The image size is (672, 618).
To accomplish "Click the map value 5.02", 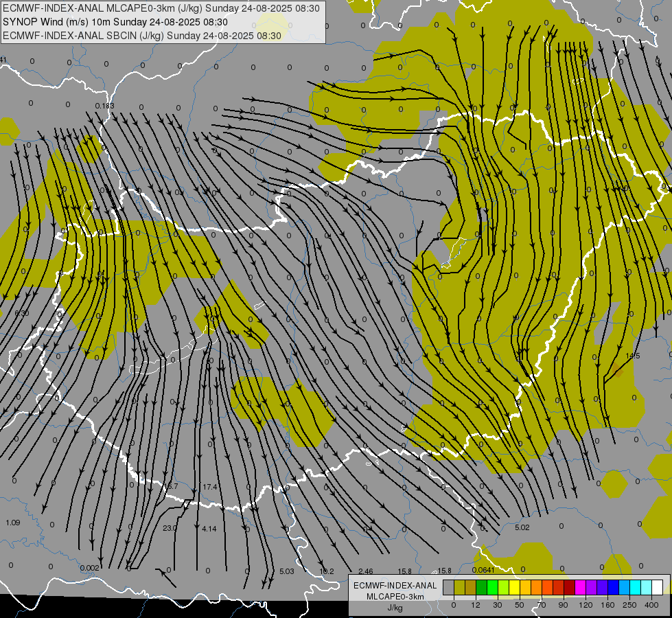I will pyautogui.click(x=522, y=527).
